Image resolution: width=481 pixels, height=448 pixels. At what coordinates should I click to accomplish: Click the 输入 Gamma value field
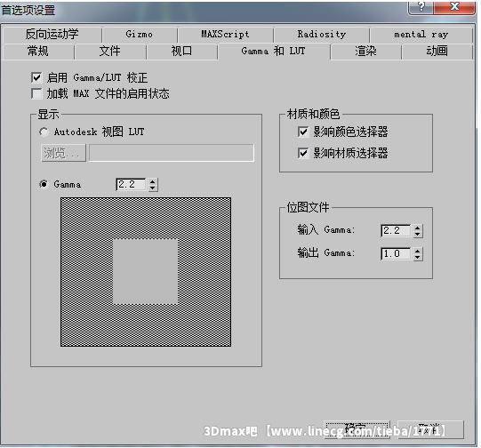(x=396, y=230)
